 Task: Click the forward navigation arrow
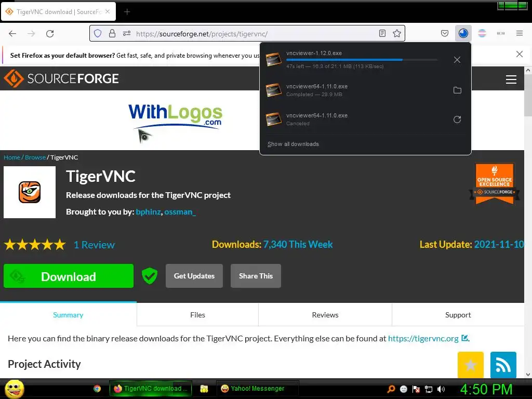click(x=31, y=34)
